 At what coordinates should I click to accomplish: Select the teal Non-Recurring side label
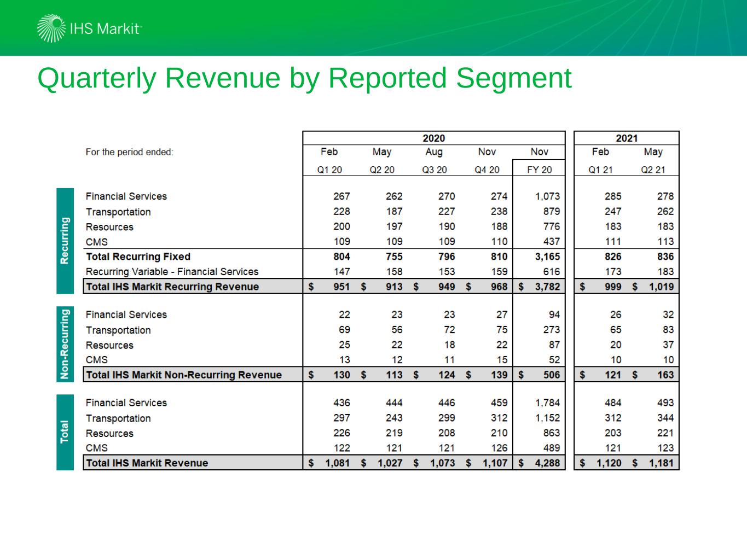[65, 344]
